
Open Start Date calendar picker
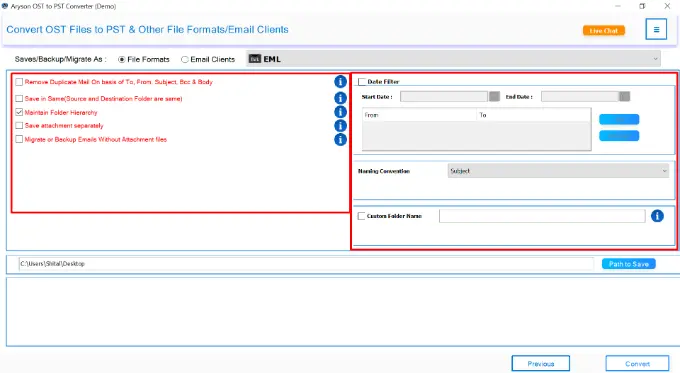click(494, 96)
